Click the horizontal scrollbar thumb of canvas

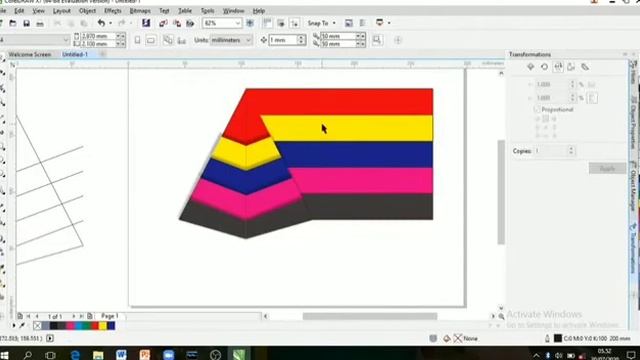click(x=370, y=316)
